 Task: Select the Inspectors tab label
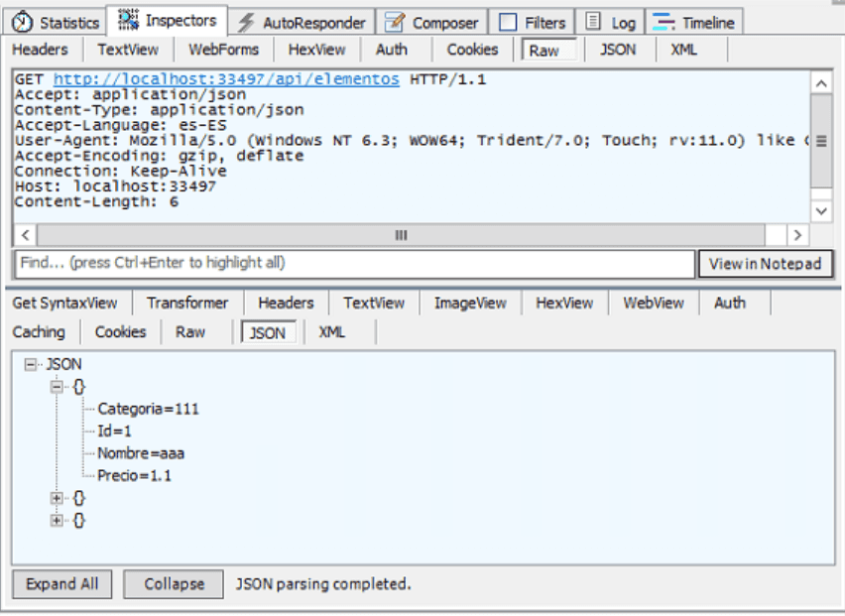181,21
